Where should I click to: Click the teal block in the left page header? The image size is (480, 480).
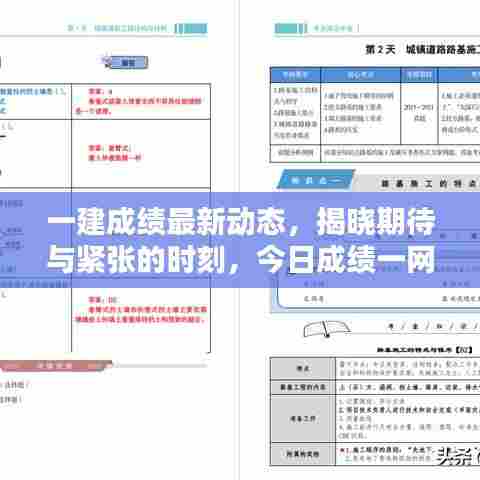coord(191,29)
